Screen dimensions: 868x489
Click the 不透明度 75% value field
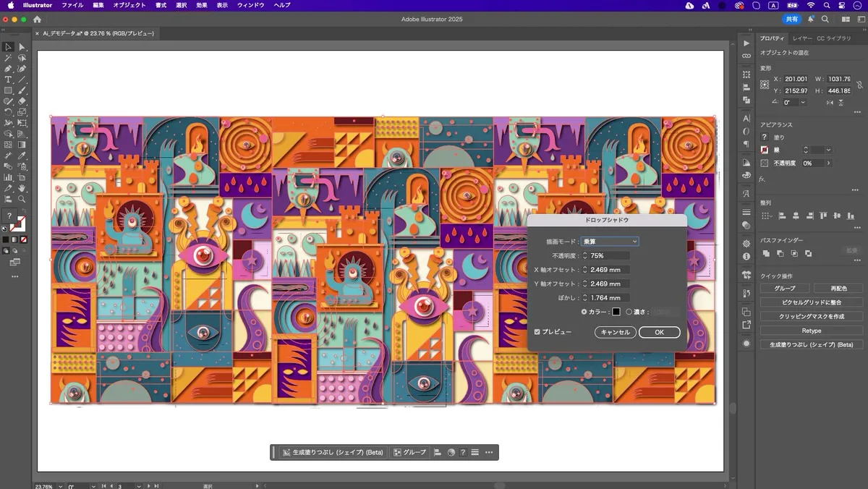[x=608, y=255]
